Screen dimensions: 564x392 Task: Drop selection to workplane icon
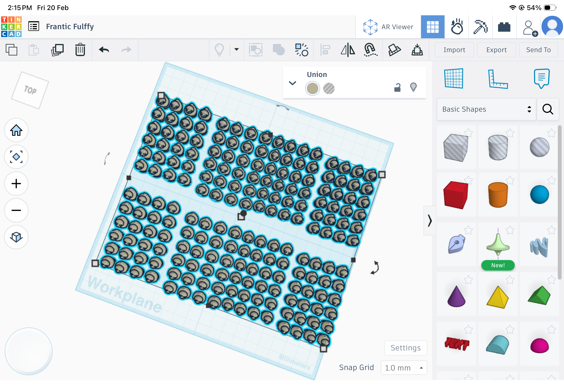417,50
